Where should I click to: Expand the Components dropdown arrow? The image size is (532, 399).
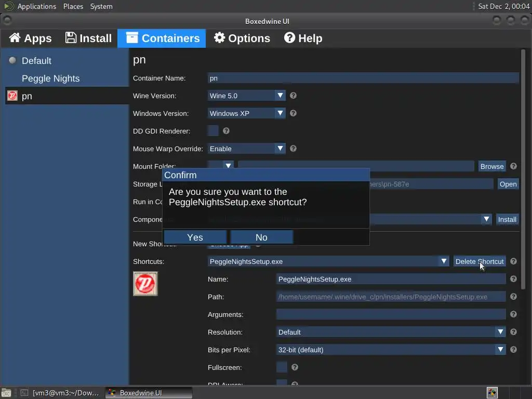[x=486, y=219]
